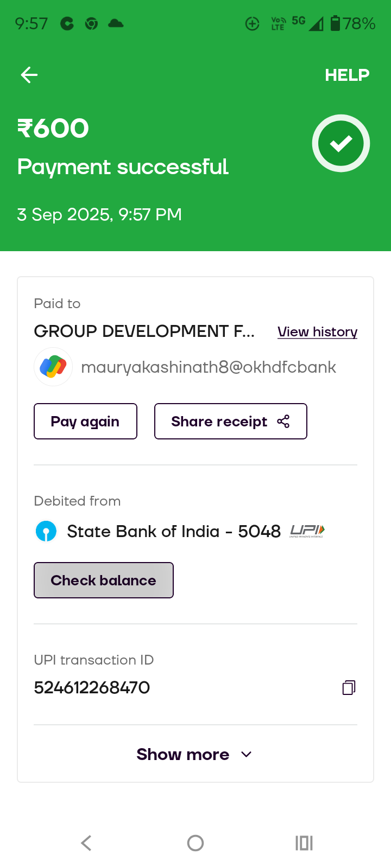The image size is (391, 868).
Task: Tap the UPI ID mauryakashinath8@okhdfcbank
Action: click(x=209, y=367)
